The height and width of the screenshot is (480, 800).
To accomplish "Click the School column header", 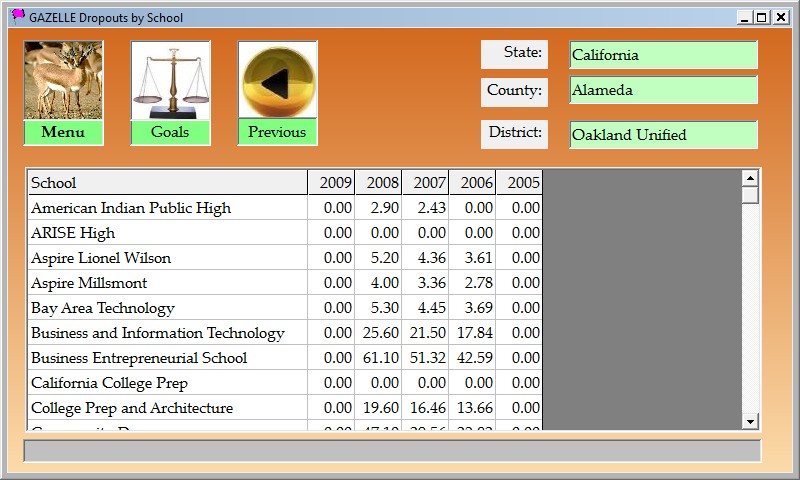I will click(166, 183).
